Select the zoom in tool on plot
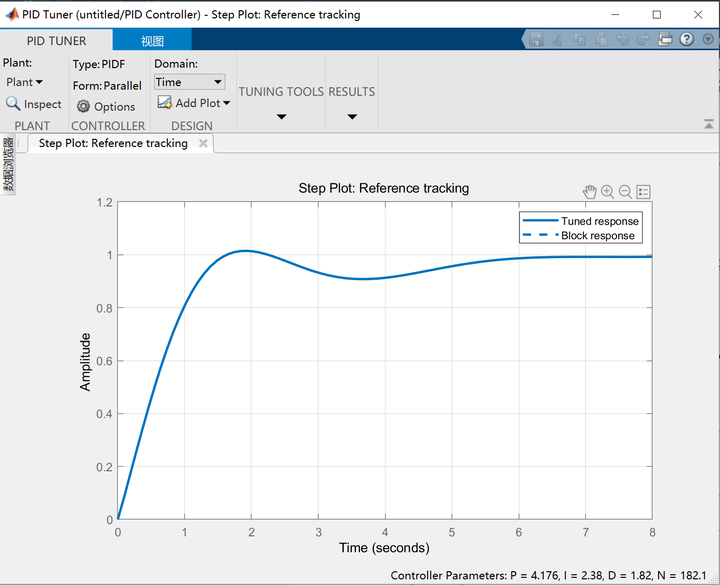Screen dimensions: 720x585 pos(608,191)
